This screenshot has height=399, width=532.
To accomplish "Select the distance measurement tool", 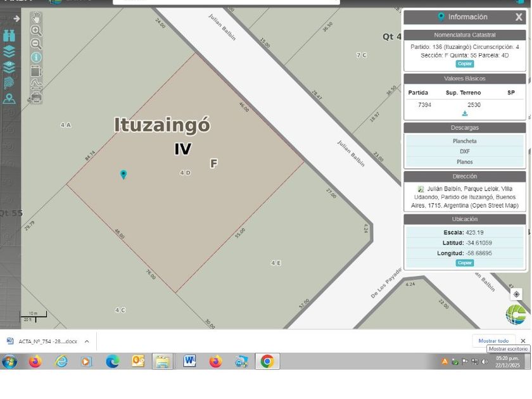I will 36,84.
